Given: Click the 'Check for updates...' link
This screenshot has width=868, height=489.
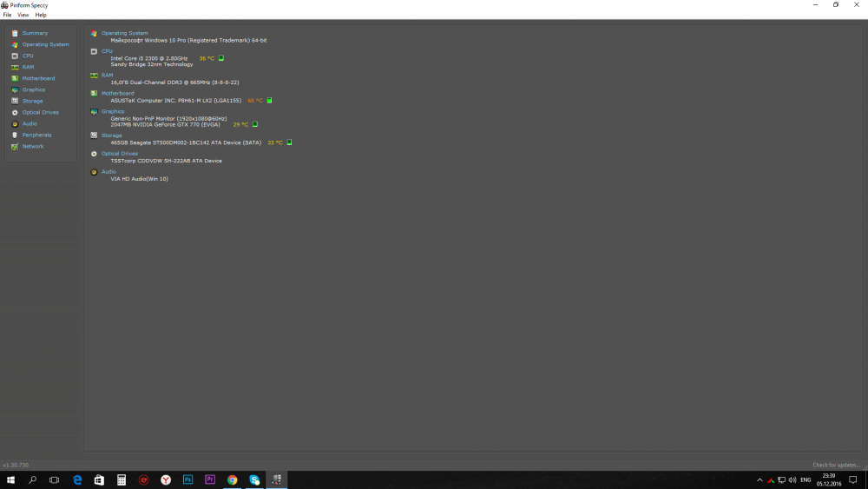Looking at the screenshot, I should coord(837,465).
